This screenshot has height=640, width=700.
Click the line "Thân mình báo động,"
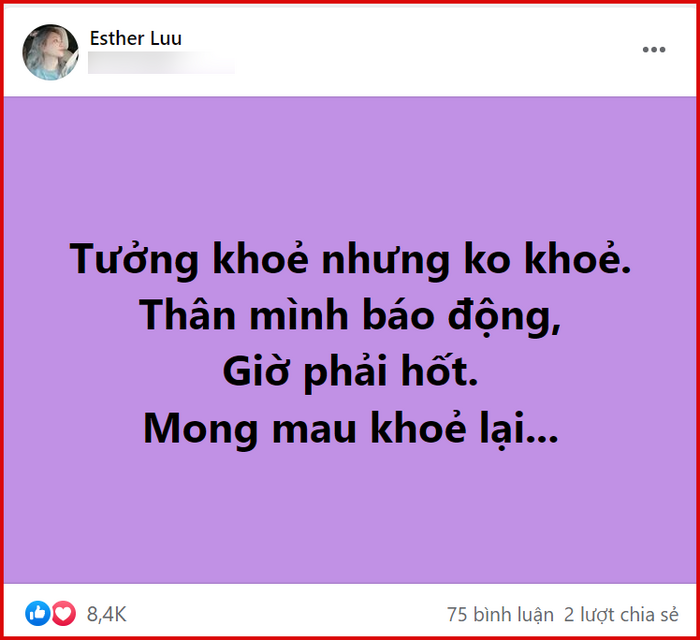(x=350, y=316)
